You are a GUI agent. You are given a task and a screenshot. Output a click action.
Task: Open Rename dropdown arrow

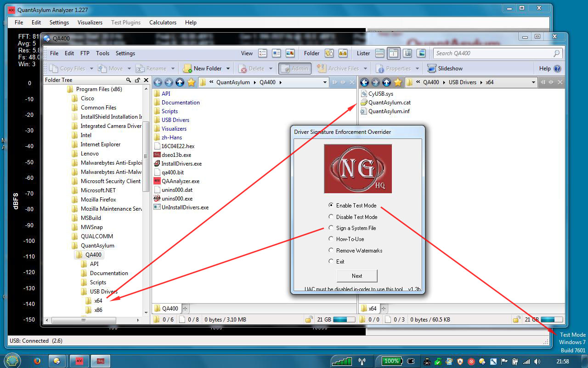[173, 69]
